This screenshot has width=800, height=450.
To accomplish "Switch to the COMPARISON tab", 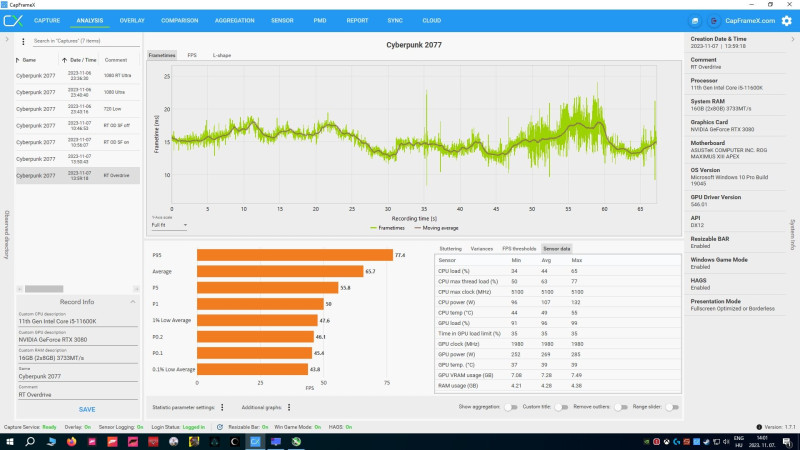I will click(x=180, y=21).
